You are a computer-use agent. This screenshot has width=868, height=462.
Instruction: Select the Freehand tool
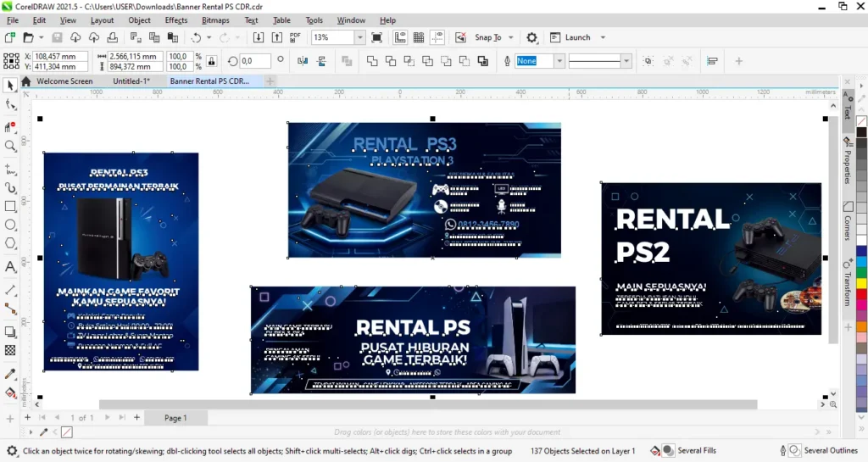tap(10, 170)
